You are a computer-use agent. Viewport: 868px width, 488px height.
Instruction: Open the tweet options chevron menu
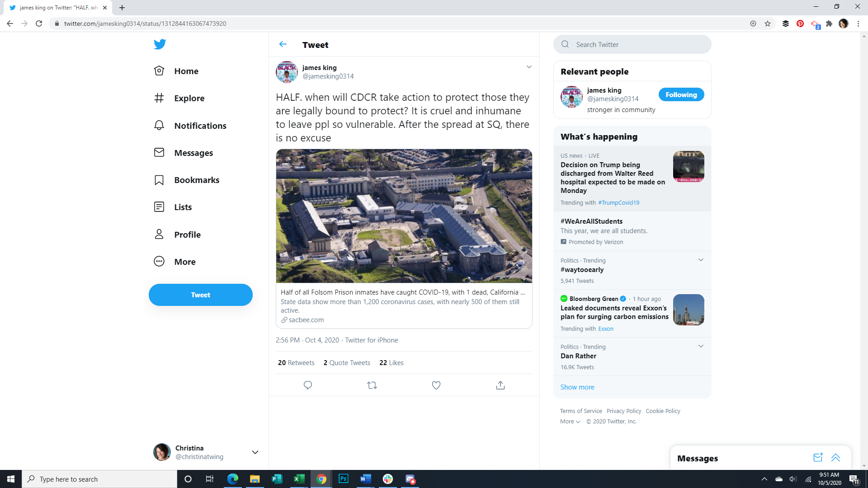tap(529, 67)
